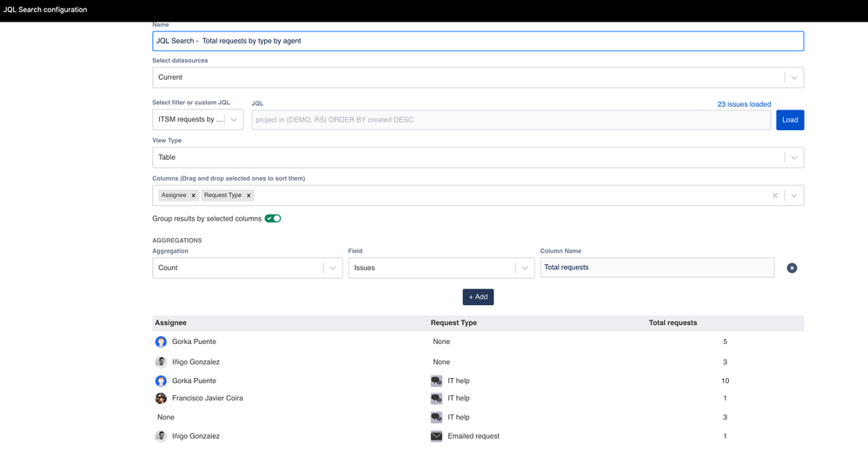Select Francisco Javier Coira name
The image size is (868, 450).
pos(208,398)
